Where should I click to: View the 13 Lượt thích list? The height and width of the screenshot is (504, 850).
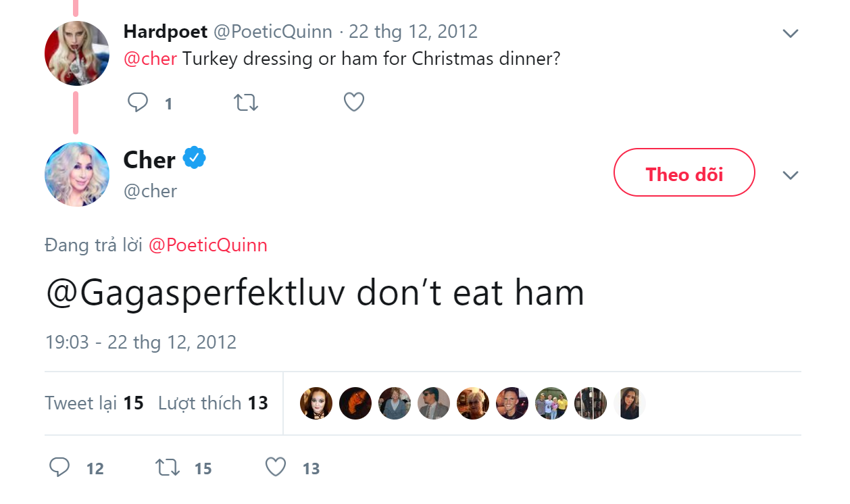click(x=213, y=403)
